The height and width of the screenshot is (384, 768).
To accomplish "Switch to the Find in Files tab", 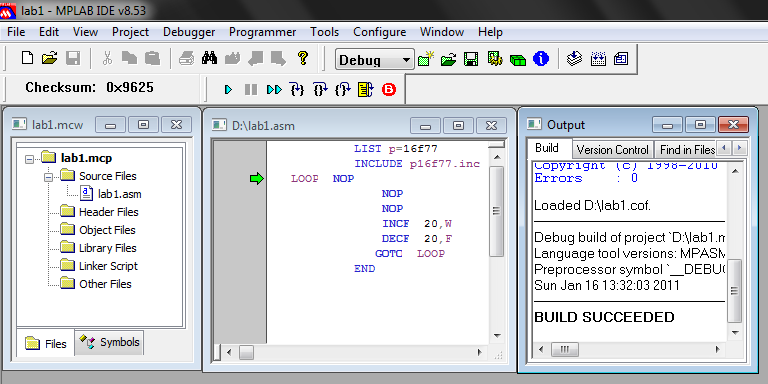I will pyautogui.click(x=687, y=149).
